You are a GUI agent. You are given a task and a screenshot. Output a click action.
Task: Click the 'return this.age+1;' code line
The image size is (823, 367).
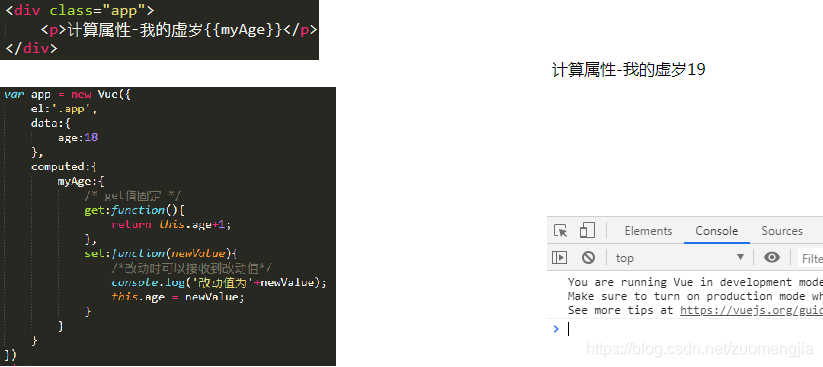(171, 225)
